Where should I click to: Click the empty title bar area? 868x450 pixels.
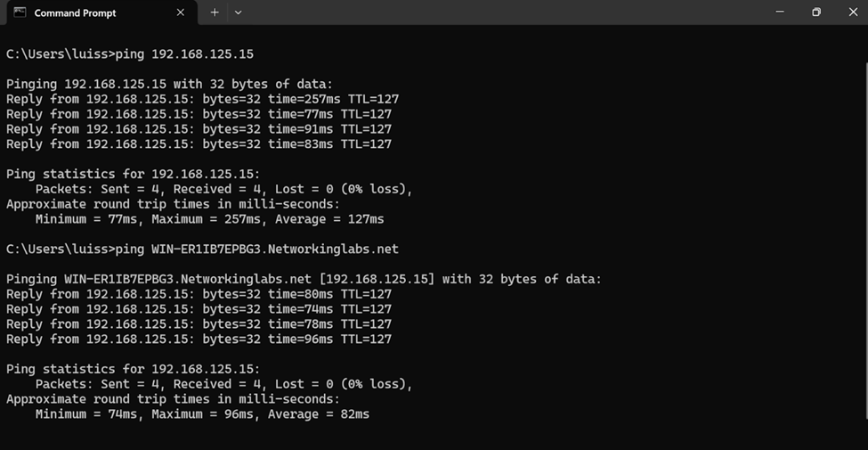(x=499, y=12)
